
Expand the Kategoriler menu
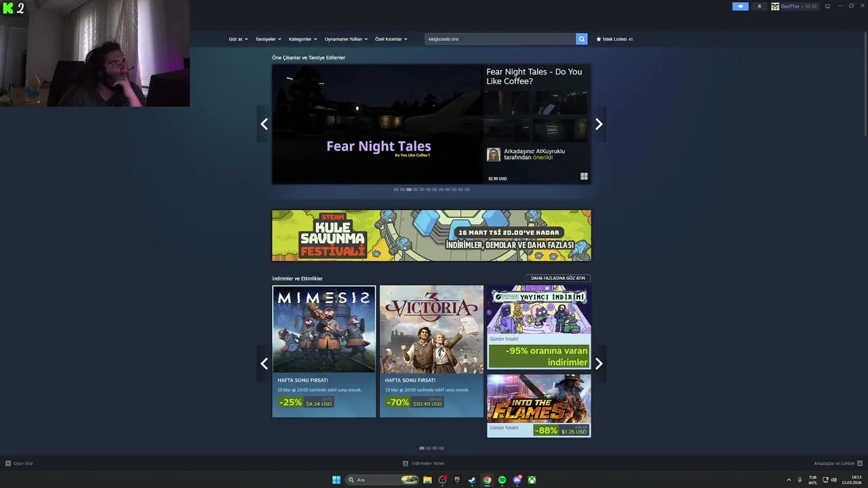click(302, 39)
